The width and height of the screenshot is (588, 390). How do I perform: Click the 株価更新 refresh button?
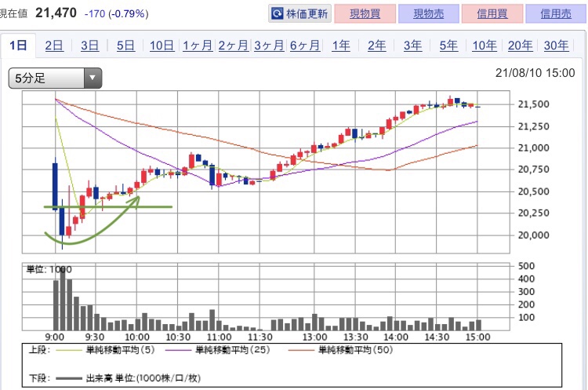click(299, 14)
